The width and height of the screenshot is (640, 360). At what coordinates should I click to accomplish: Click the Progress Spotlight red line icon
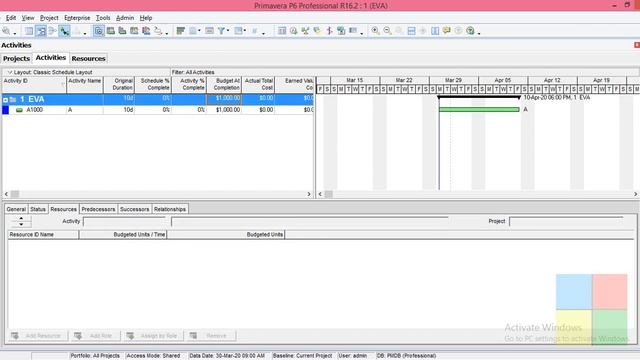329,31
